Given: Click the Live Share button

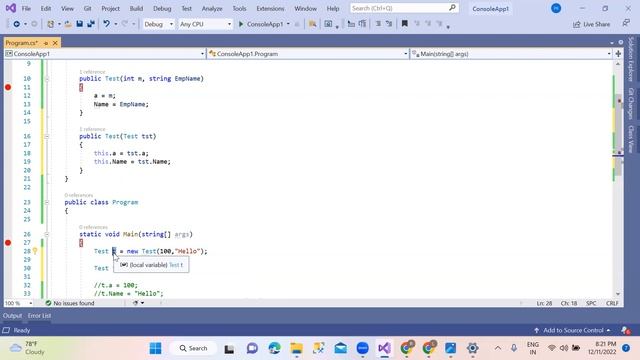Looking at the screenshot, I should pyautogui.click(x=591, y=24).
